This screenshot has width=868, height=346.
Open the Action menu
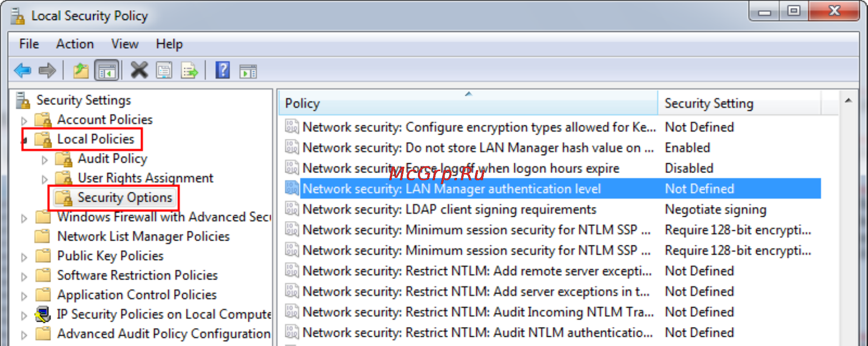pos(75,44)
